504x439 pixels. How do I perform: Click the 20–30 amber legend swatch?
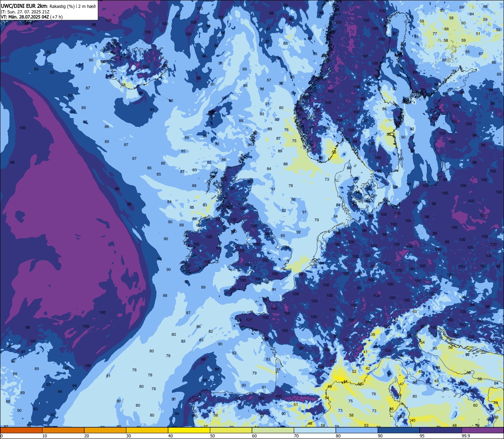coord(105,430)
